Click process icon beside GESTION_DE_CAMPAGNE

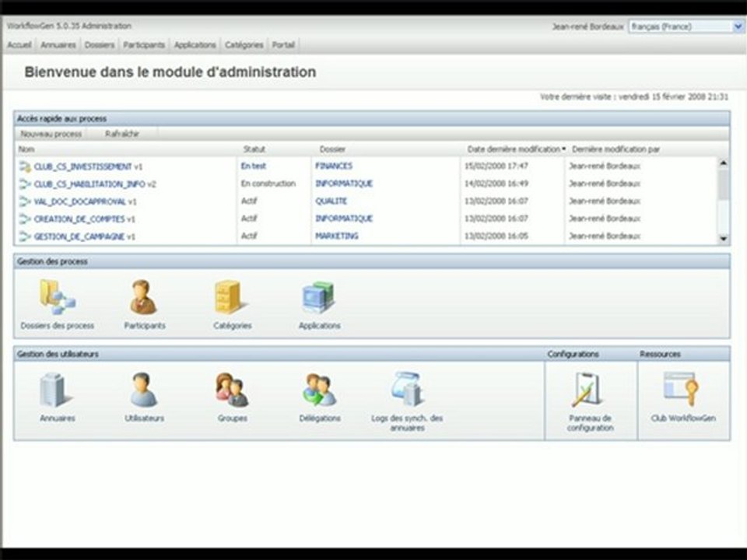tap(25, 236)
